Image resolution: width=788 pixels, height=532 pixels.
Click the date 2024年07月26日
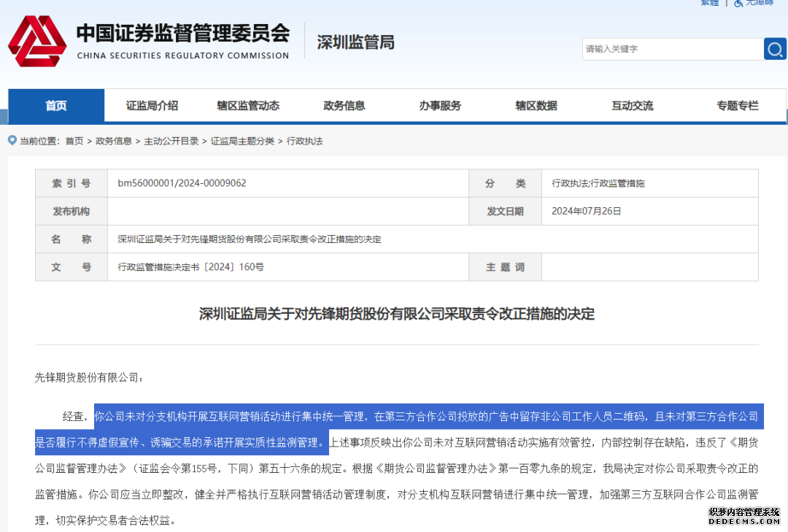pyautogui.click(x=586, y=211)
